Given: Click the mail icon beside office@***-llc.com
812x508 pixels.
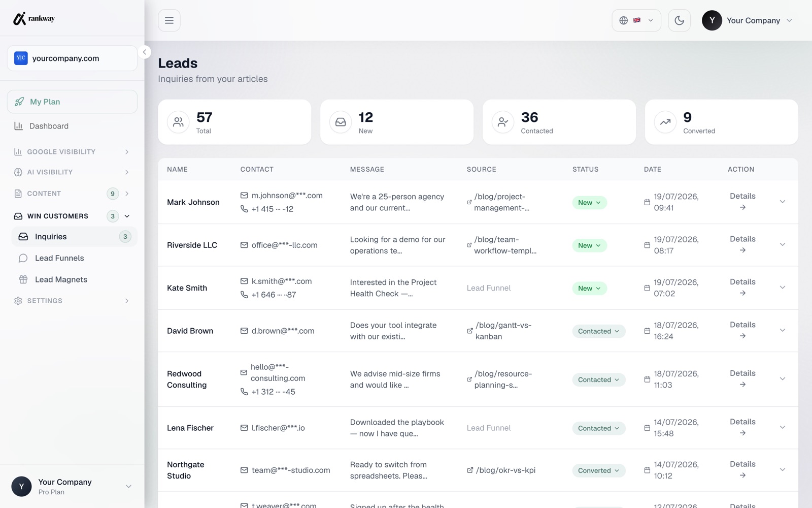Looking at the screenshot, I should point(244,245).
